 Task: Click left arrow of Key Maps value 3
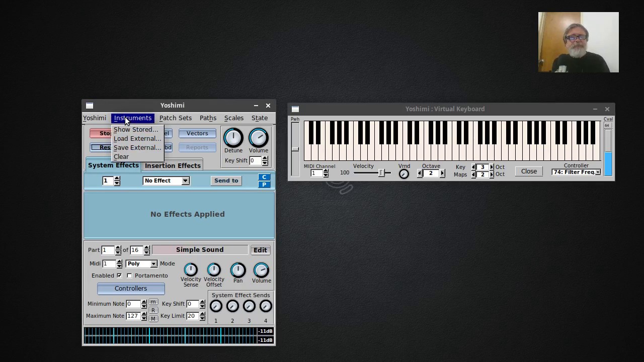473,167
